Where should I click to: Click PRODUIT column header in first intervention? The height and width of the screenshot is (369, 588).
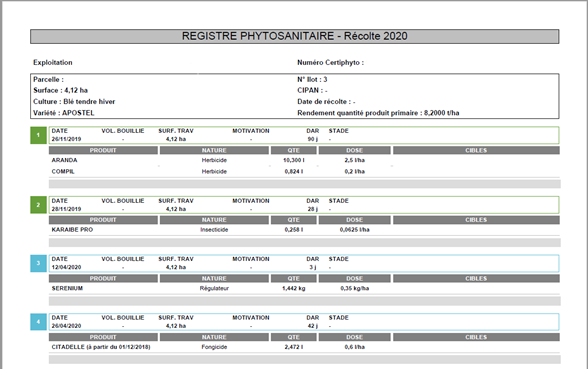tap(103, 150)
